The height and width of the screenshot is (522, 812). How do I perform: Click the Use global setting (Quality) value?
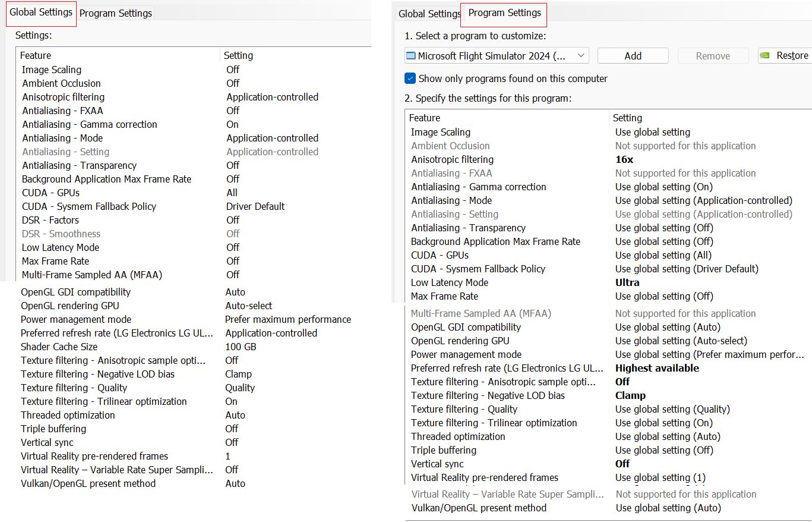[672, 409]
